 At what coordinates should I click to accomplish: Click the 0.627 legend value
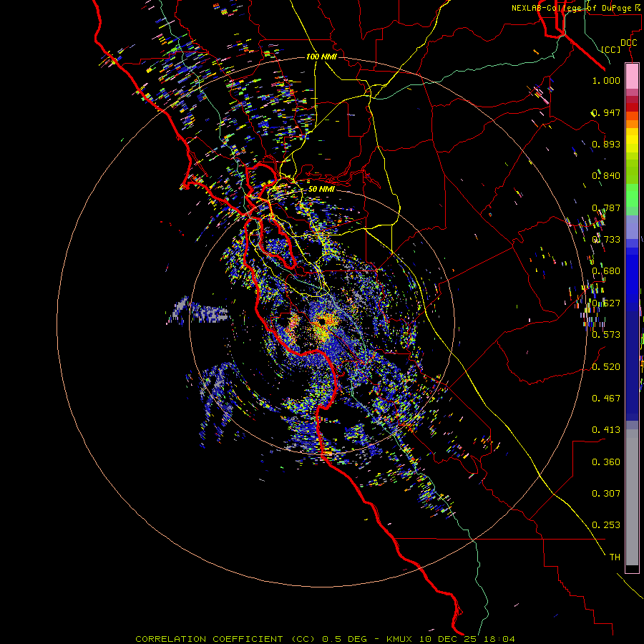coord(606,303)
